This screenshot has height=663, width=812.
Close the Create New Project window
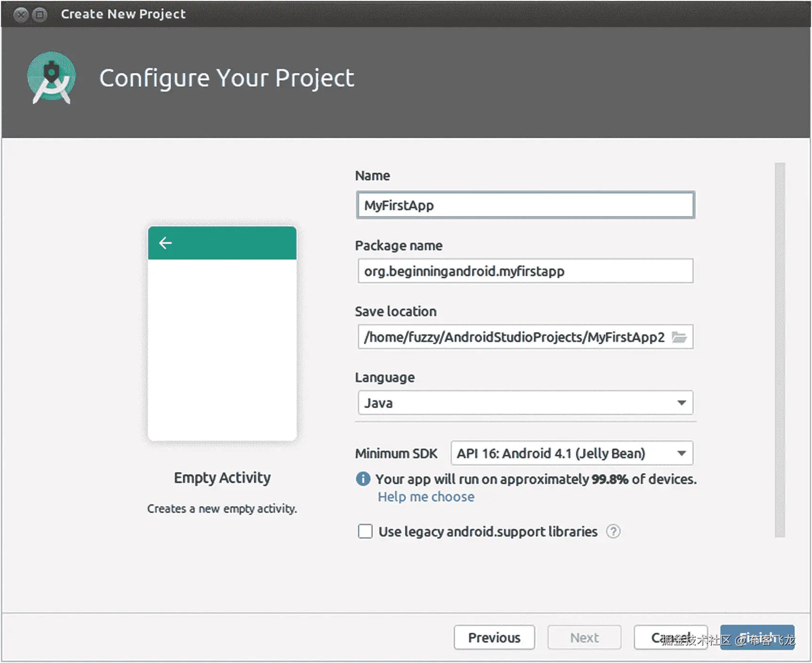coord(21,15)
